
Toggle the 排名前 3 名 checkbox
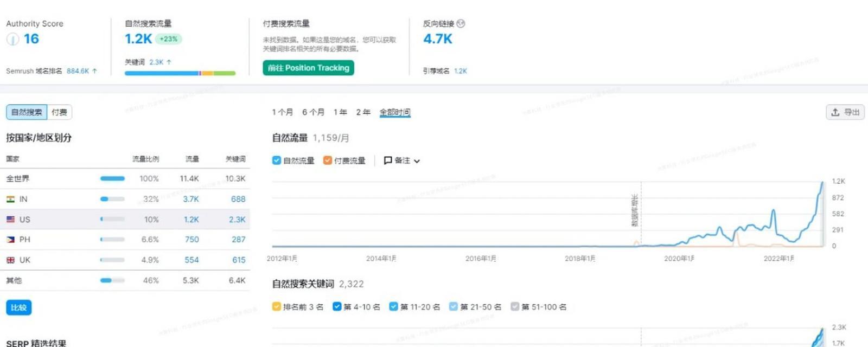coord(277,307)
